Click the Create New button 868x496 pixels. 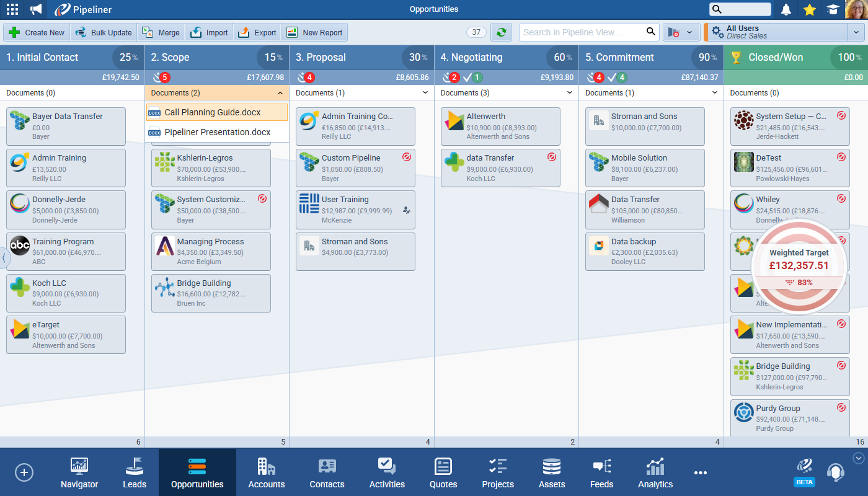coord(37,32)
